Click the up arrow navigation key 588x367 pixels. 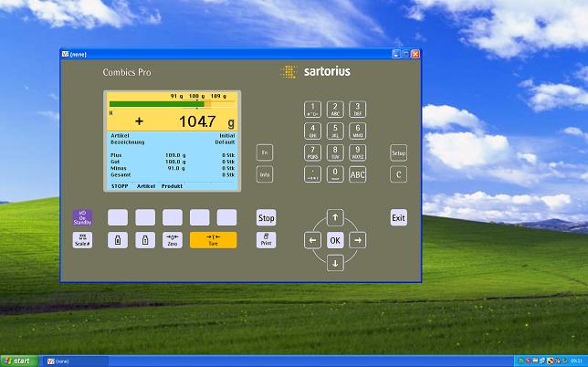(x=335, y=217)
